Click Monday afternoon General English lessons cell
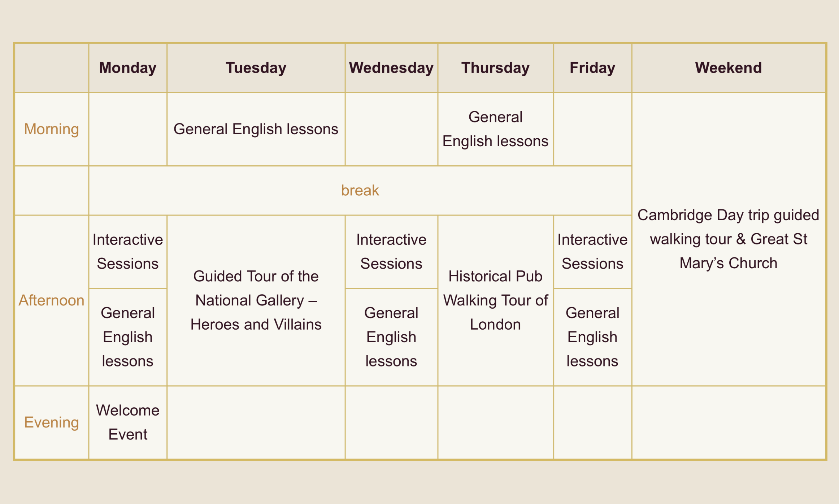Viewport: 839px width, 504px height. click(x=128, y=337)
